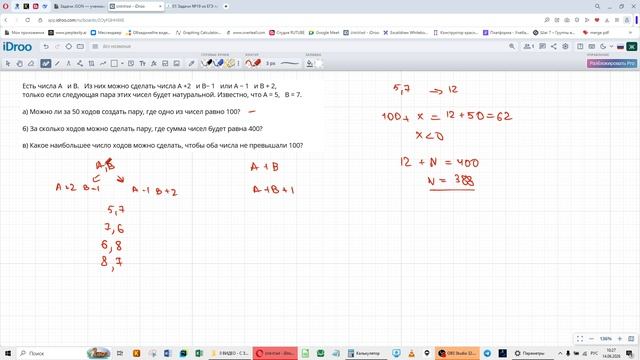Open the Windows Start menu
Screen dimensions: 640x360
click(x=7, y=353)
